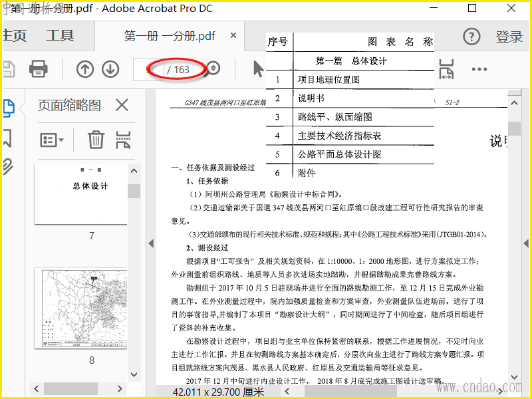Screen dimensions: 532x399
Task: Go to next page with down arrow
Action: tap(110, 69)
